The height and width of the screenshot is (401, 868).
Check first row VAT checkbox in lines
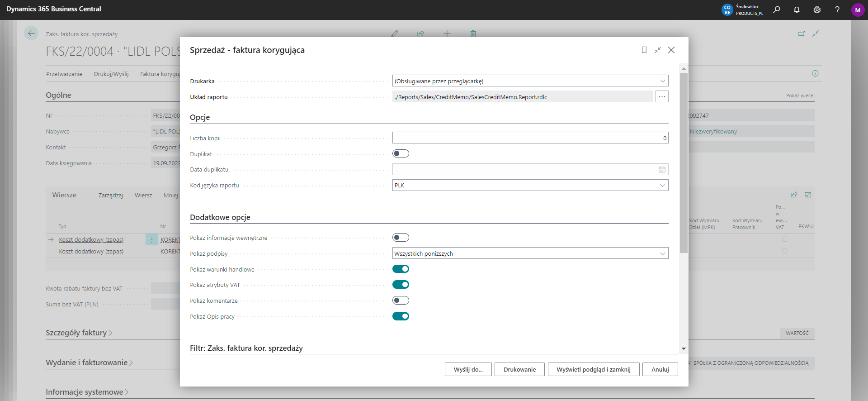tap(784, 239)
